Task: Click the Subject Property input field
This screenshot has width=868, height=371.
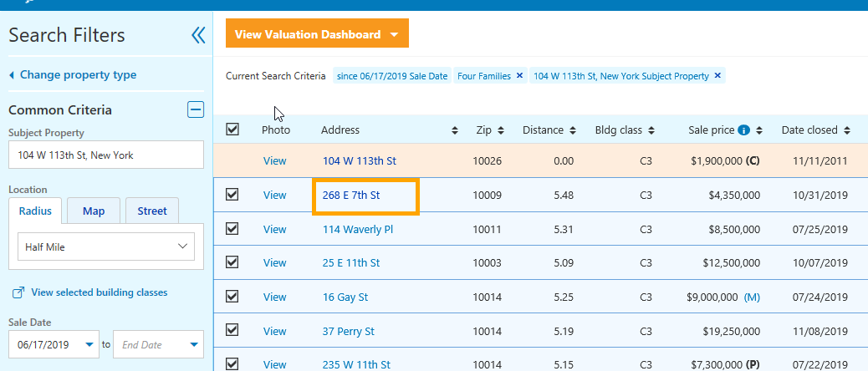Action: [x=106, y=155]
